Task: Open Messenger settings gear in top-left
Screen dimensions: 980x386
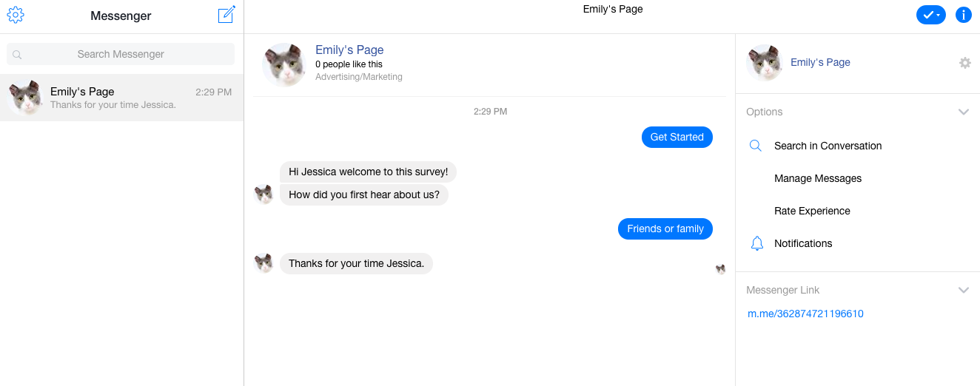Action: tap(16, 15)
